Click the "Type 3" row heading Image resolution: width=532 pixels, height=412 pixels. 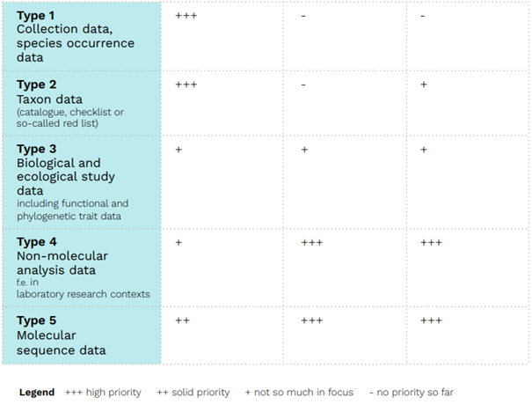pyautogui.click(x=36, y=149)
